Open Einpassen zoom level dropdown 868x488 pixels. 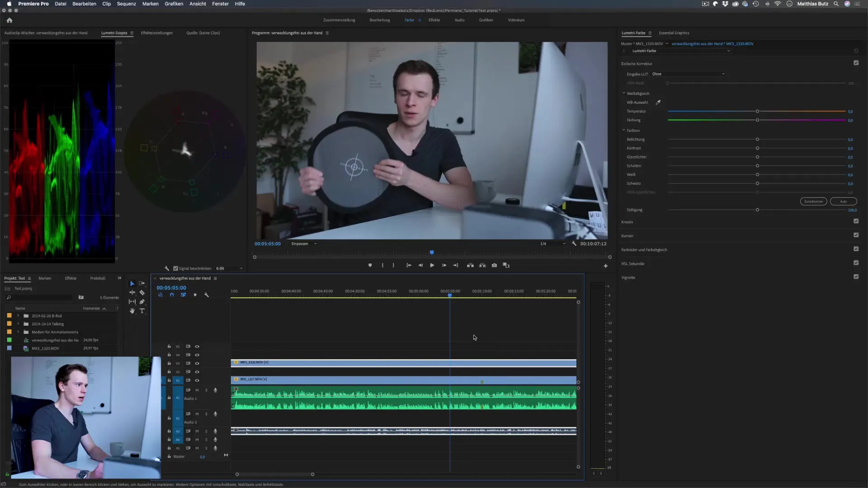[304, 244]
